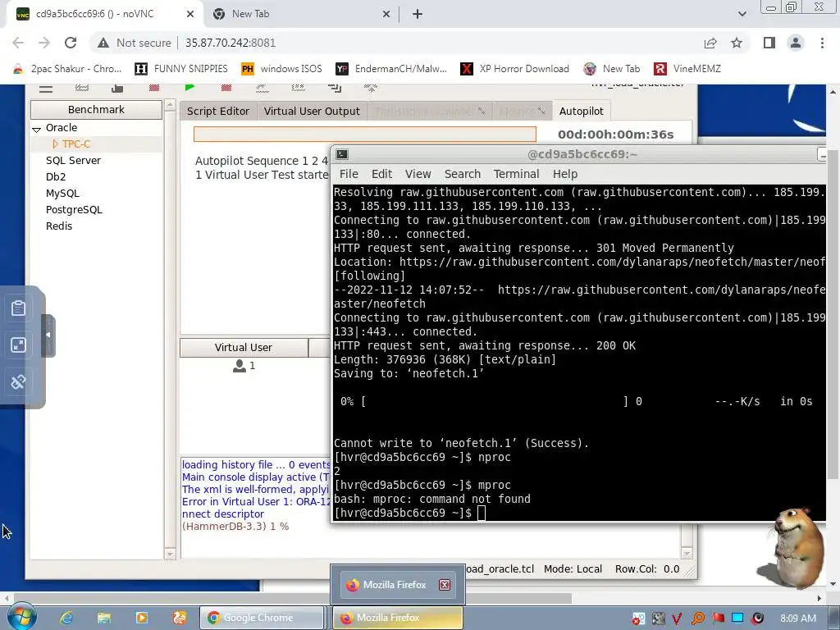
Task: Open the windows ISOS bookmark
Action: coord(282,69)
